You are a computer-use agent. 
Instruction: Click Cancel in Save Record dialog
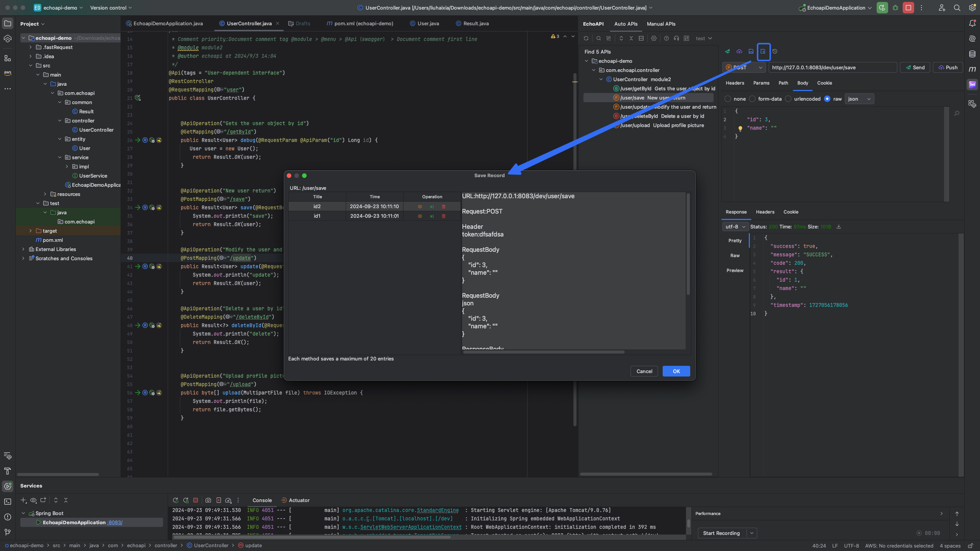(644, 371)
